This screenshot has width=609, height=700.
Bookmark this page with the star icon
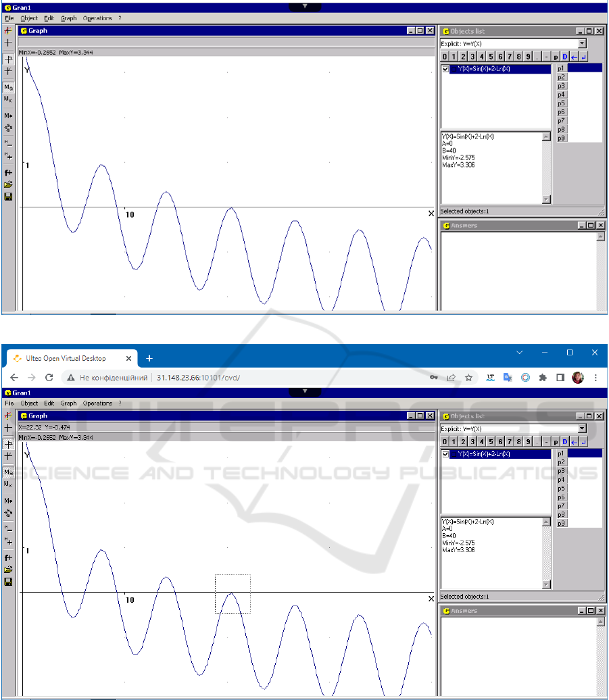(468, 378)
